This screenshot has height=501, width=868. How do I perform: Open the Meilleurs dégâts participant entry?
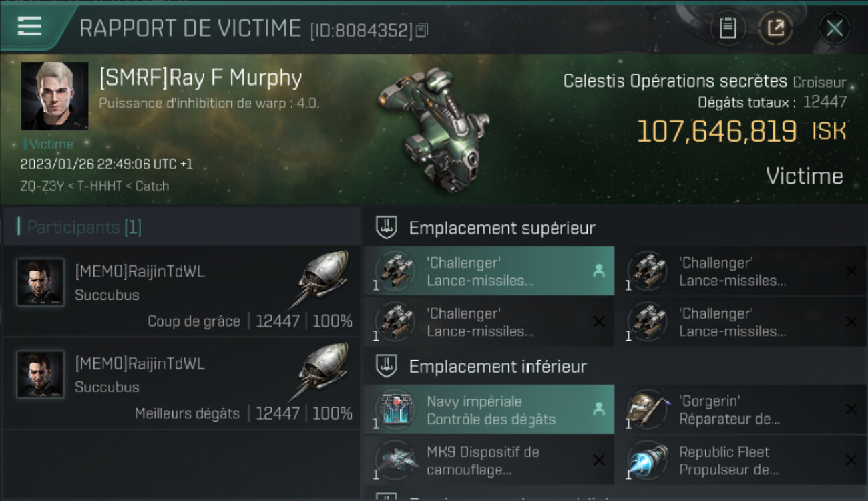tap(182, 383)
